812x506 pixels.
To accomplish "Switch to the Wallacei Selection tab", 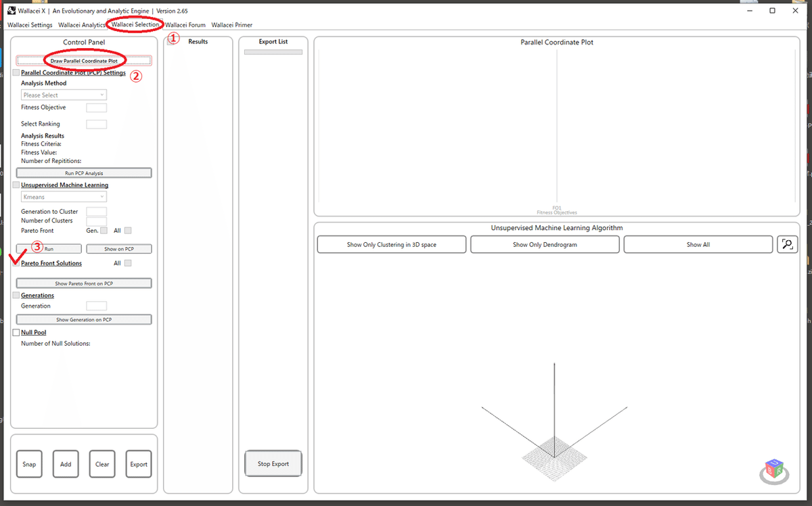I will 135,24.
